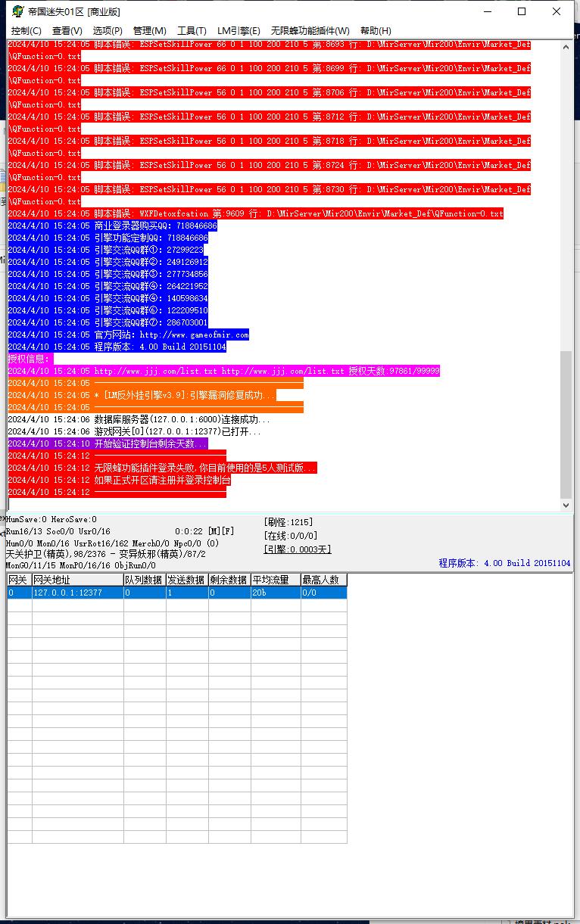Click the 程序版本: 4.00 Build log line
This screenshot has height=924, width=580.
coord(117,347)
